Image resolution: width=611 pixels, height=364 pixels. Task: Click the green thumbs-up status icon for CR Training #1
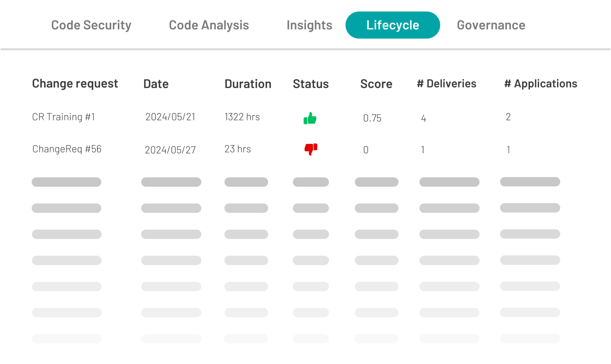pos(310,118)
